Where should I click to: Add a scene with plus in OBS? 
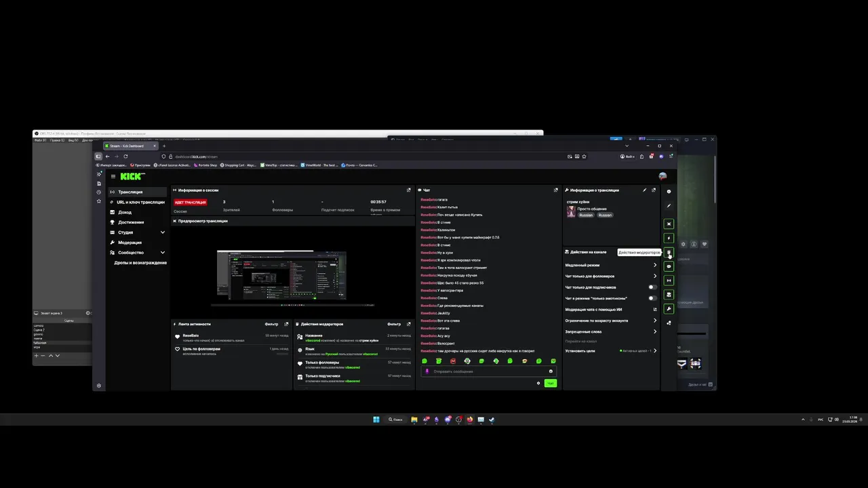click(x=37, y=355)
